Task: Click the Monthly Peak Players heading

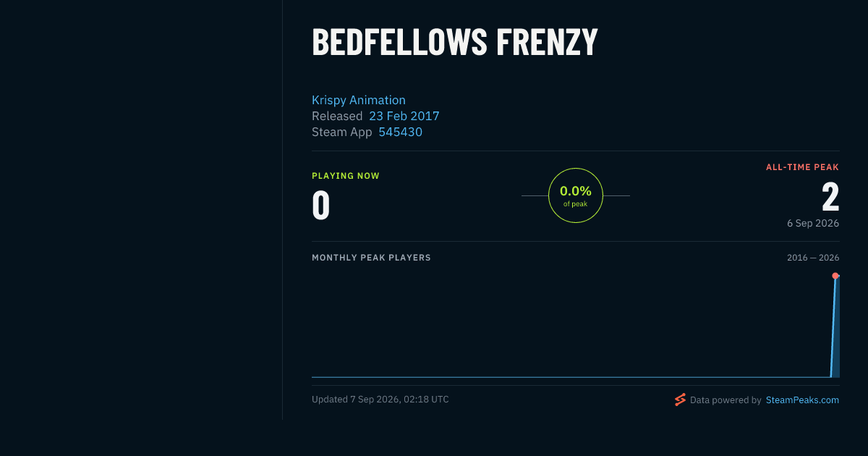Action: tap(371, 258)
